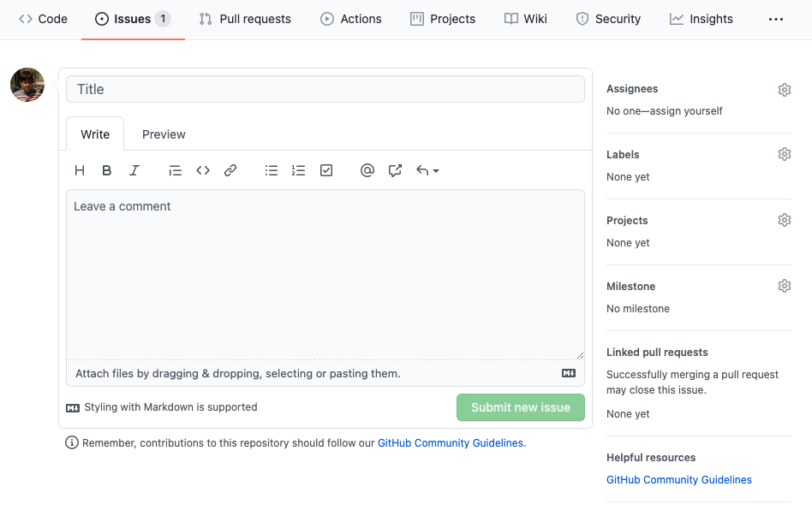Mention a user with the @ icon
This screenshot has height=510, width=812.
click(x=367, y=170)
